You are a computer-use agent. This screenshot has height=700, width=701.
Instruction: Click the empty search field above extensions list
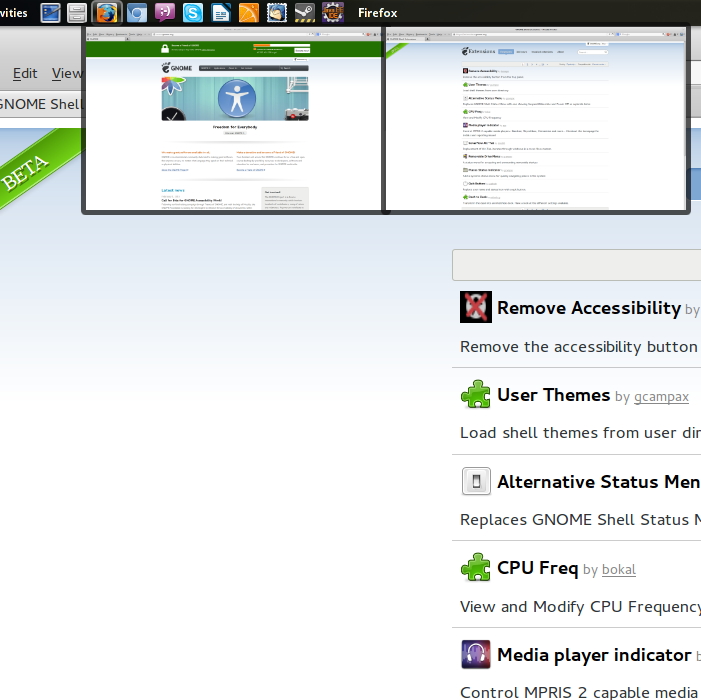coord(577,265)
